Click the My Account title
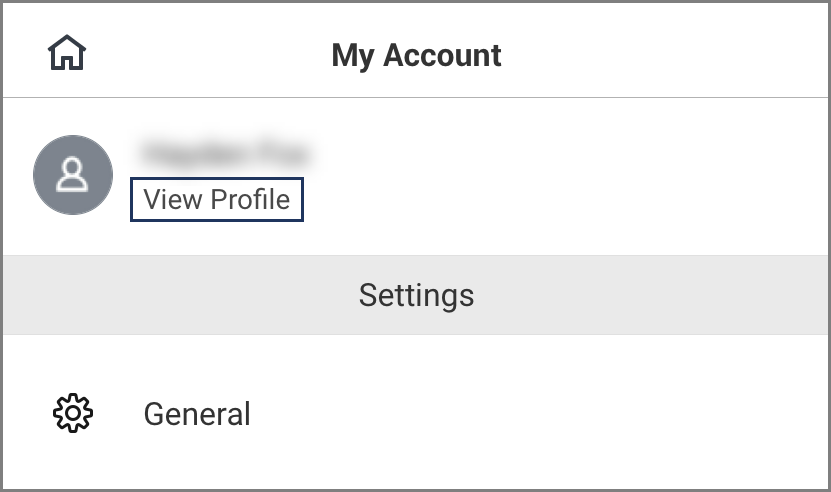Viewport: 831px width, 492px height. (416, 55)
